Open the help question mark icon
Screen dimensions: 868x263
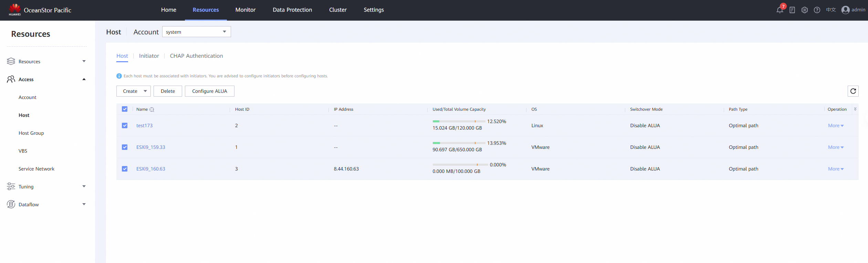pyautogui.click(x=817, y=10)
